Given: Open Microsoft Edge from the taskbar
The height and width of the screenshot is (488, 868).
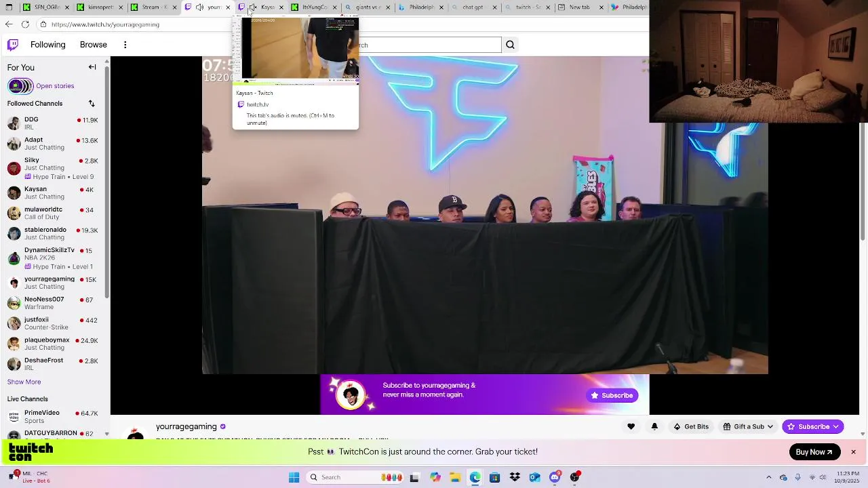Looking at the screenshot, I should click(x=475, y=477).
